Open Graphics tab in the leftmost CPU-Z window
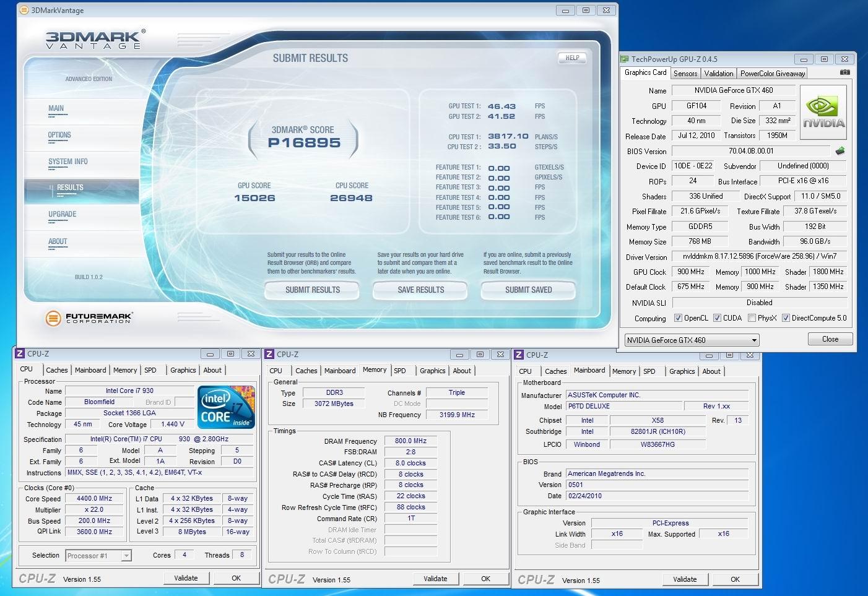This screenshot has width=868, height=596. pos(183,370)
